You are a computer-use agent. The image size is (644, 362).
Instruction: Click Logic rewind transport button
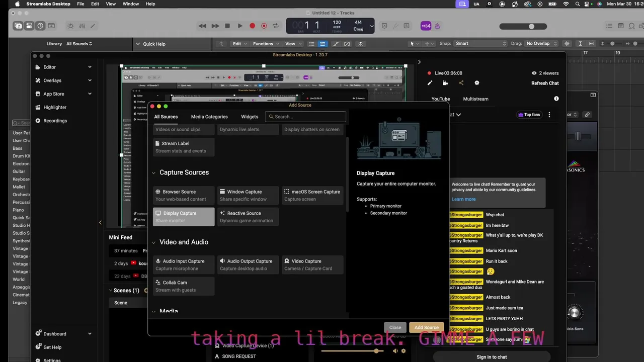click(202, 26)
